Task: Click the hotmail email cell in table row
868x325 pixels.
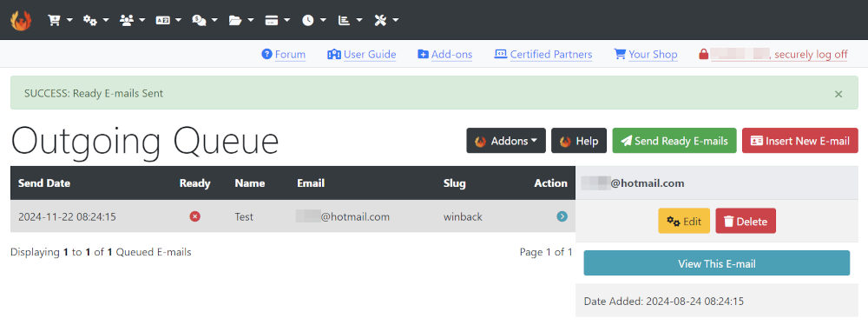Action: pos(343,217)
